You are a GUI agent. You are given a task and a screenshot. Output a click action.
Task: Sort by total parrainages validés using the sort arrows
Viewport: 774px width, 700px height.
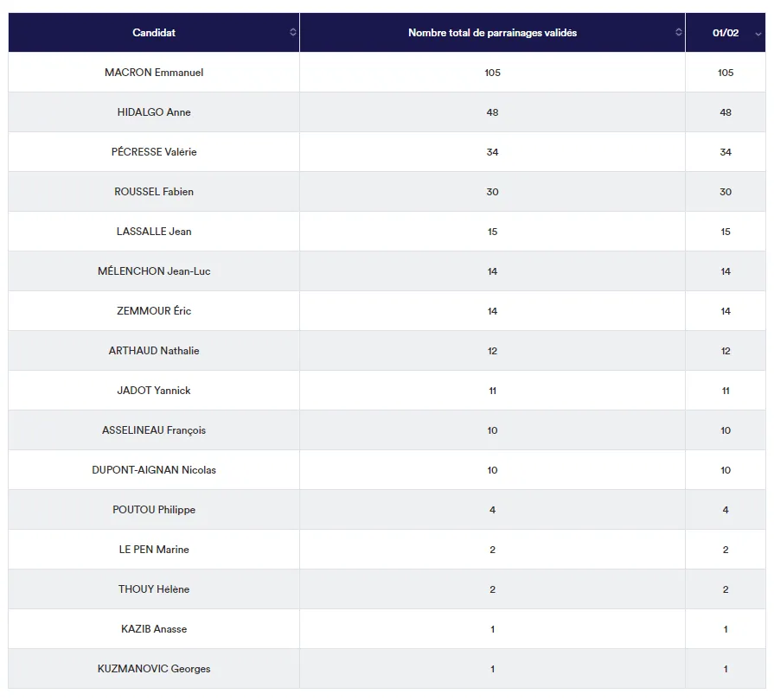[678, 33]
